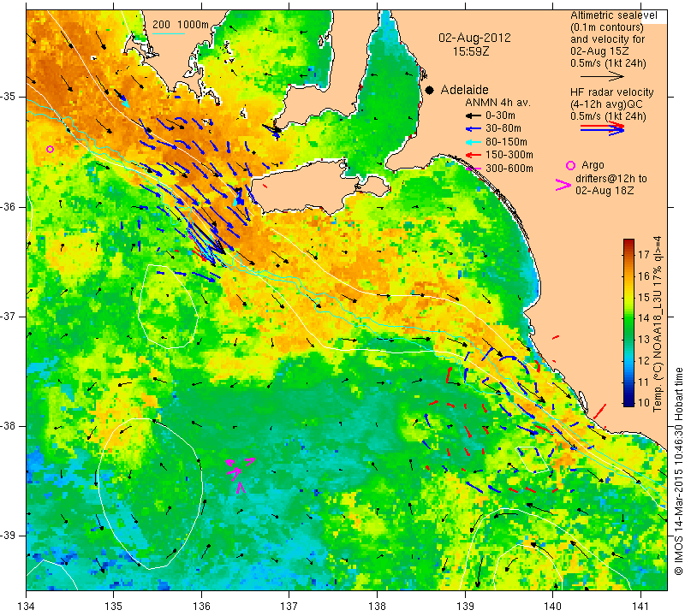Click the 0-30m depth label
Image resolution: width=685 pixels, height=616 pixels.
tap(500, 115)
